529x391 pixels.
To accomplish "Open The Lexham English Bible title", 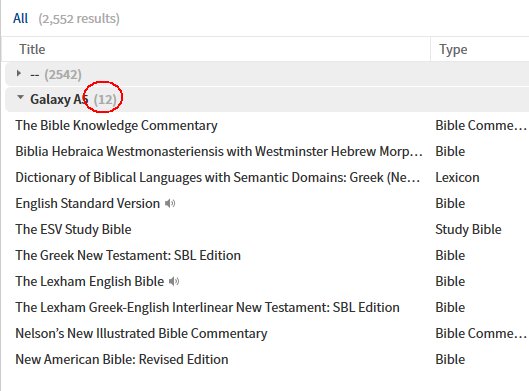I will pyautogui.click(x=90, y=281).
